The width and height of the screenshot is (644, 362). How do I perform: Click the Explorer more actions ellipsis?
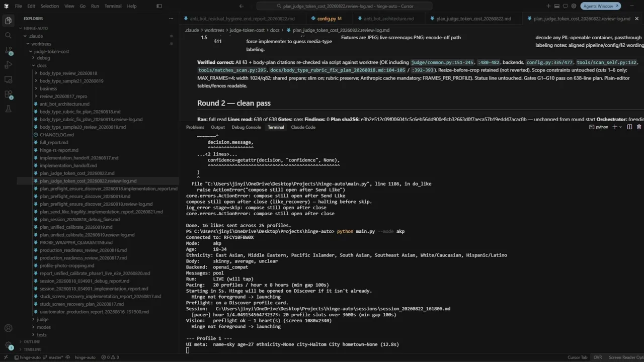tap(171, 19)
